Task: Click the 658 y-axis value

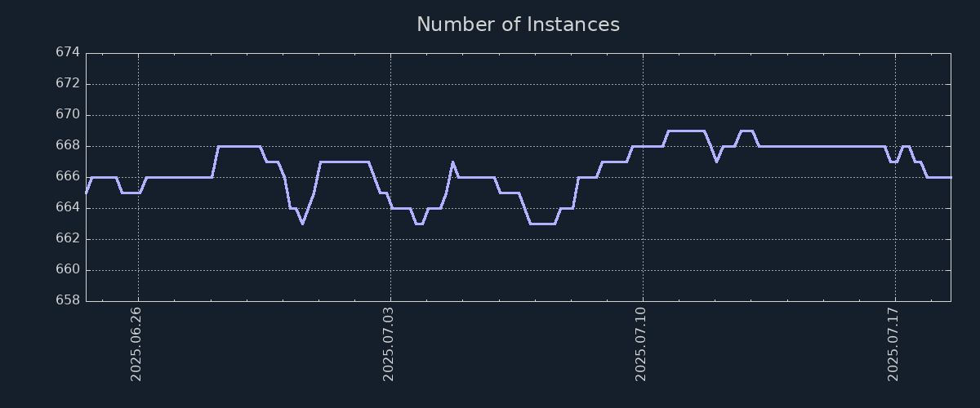Action: [x=68, y=300]
